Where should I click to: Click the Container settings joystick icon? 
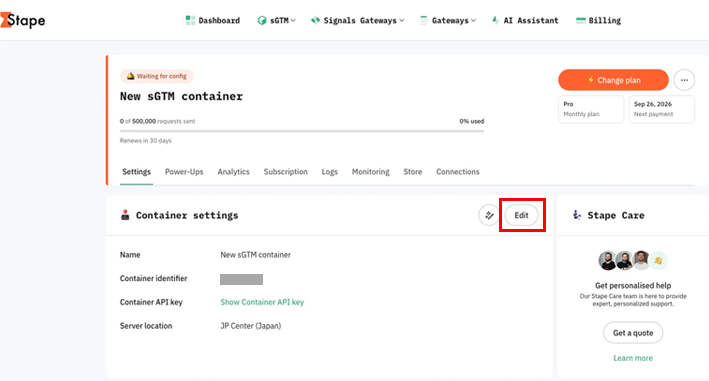tap(125, 215)
